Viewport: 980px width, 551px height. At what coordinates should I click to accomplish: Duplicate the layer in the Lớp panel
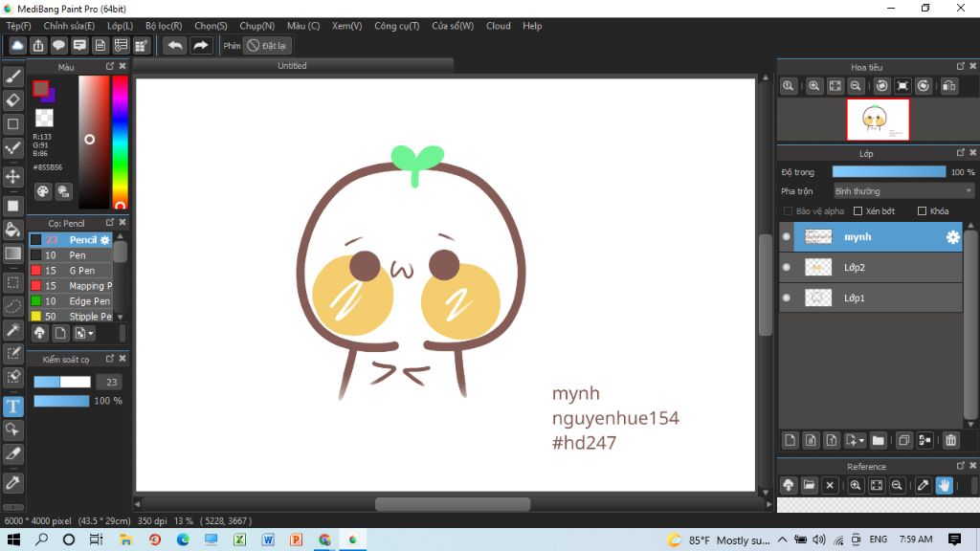(x=903, y=440)
